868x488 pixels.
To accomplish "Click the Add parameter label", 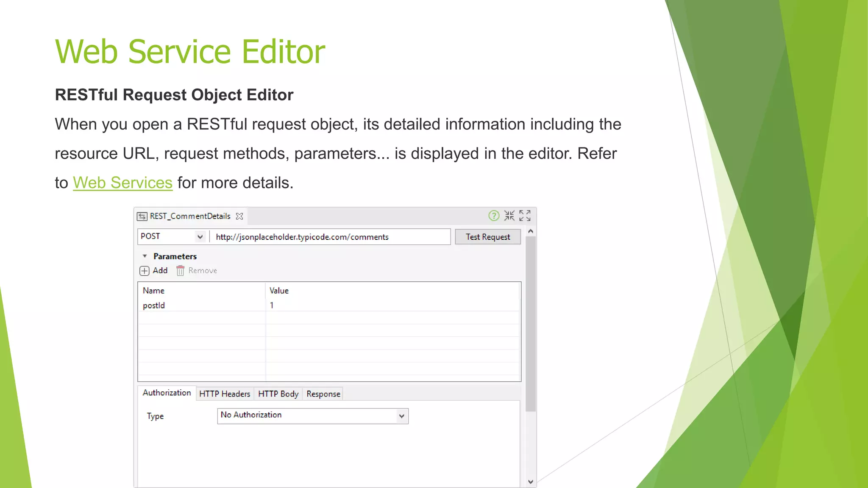I will 160,270.
